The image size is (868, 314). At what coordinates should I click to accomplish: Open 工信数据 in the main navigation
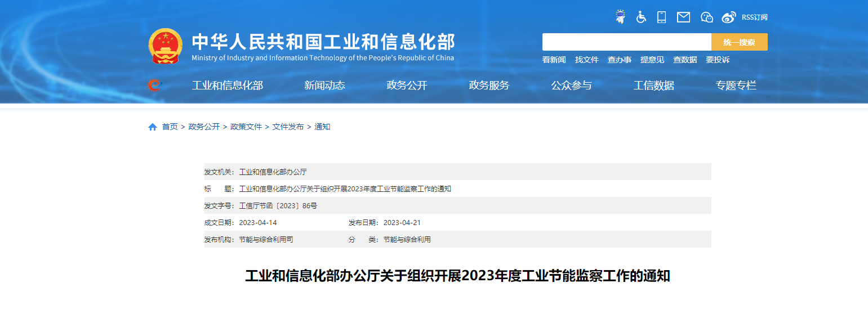click(x=653, y=86)
